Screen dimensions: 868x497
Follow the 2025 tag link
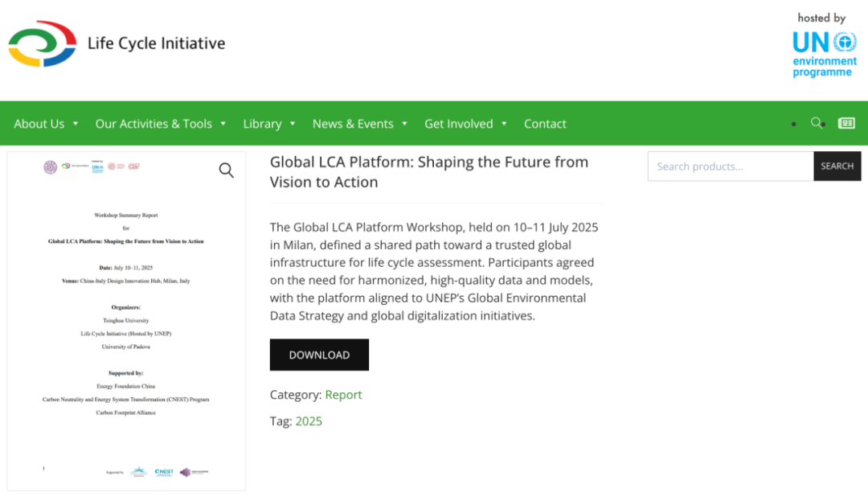[x=309, y=421]
